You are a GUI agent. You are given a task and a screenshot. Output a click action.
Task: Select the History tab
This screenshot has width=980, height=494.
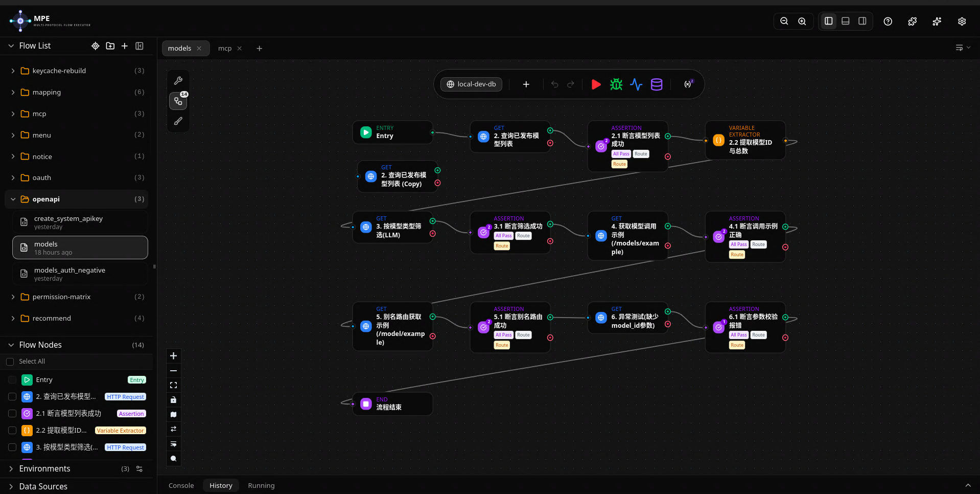pos(221,485)
